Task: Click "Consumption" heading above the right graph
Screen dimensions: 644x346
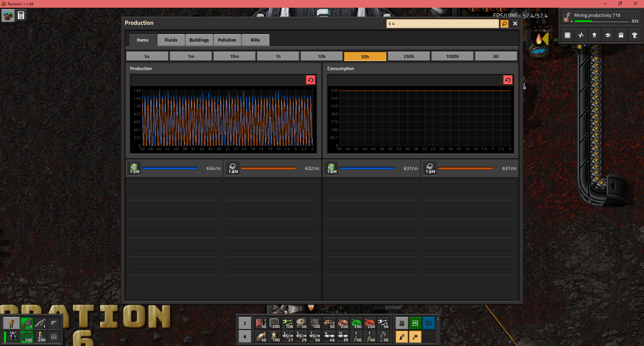Action: [340, 68]
